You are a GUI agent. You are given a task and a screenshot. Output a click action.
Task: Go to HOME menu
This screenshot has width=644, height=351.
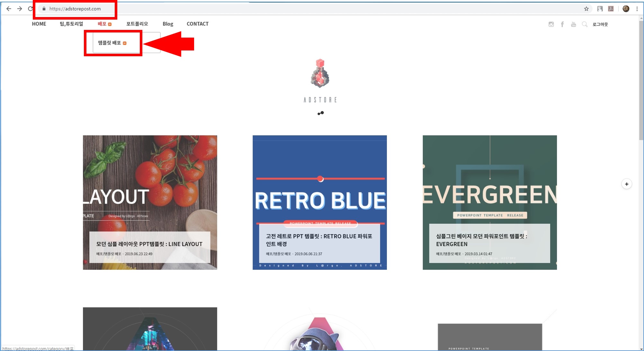tap(39, 24)
